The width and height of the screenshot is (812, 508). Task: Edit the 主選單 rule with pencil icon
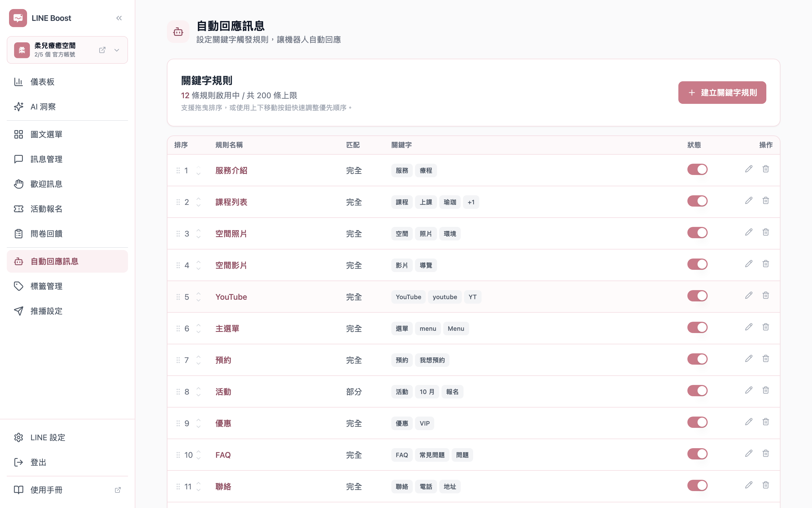[749, 327]
